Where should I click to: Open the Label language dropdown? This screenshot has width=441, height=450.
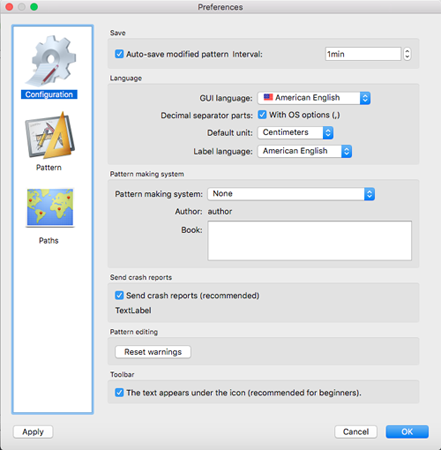[x=305, y=151]
